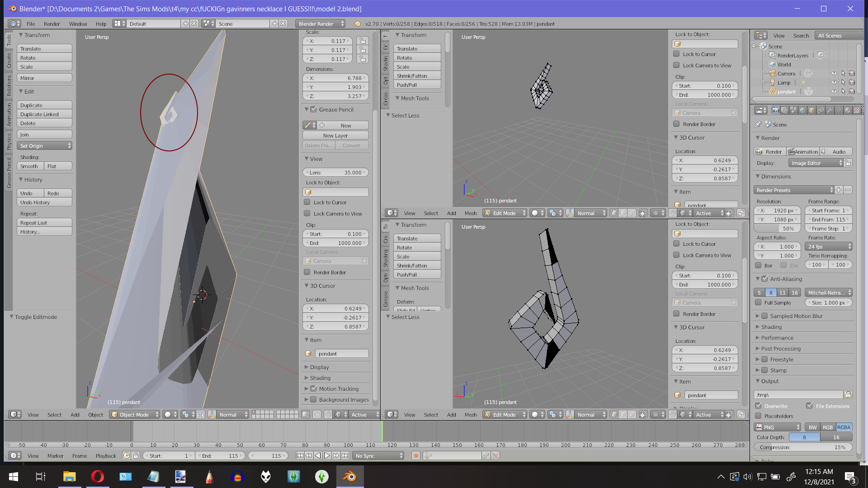
Task: Toggle visibility eye for the Camera object
Action: pos(834,74)
